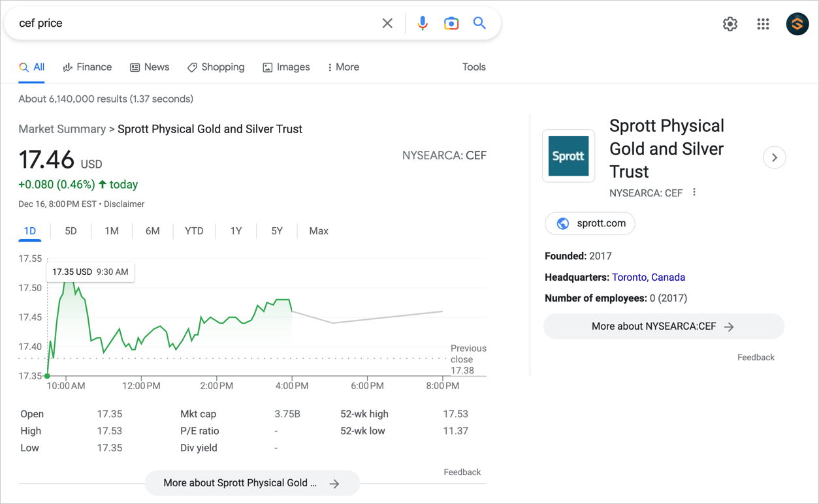Open search by image camera icon
The width and height of the screenshot is (819, 504).
451,24
